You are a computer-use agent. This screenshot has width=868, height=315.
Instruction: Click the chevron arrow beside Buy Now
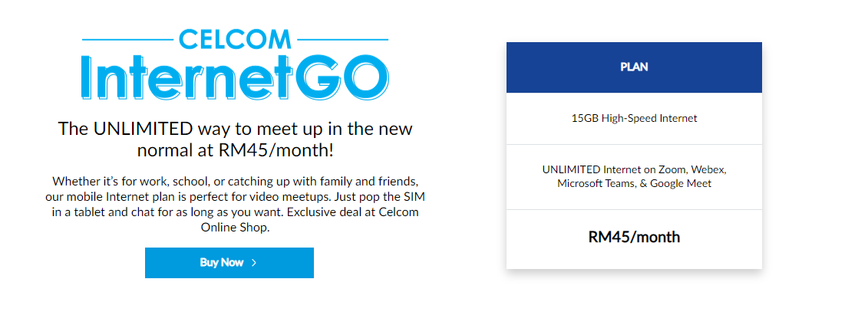pos(254,262)
